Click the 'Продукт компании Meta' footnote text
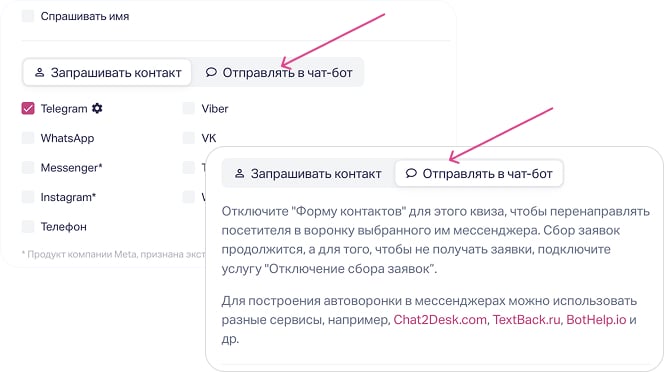The image size is (664, 372). coord(113,254)
